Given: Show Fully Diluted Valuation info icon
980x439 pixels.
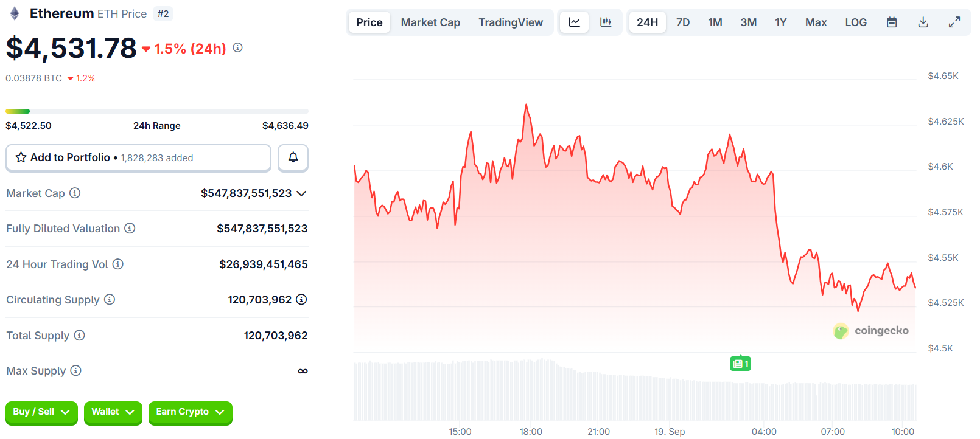Looking at the screenshot, I should (x=130, y=228).
